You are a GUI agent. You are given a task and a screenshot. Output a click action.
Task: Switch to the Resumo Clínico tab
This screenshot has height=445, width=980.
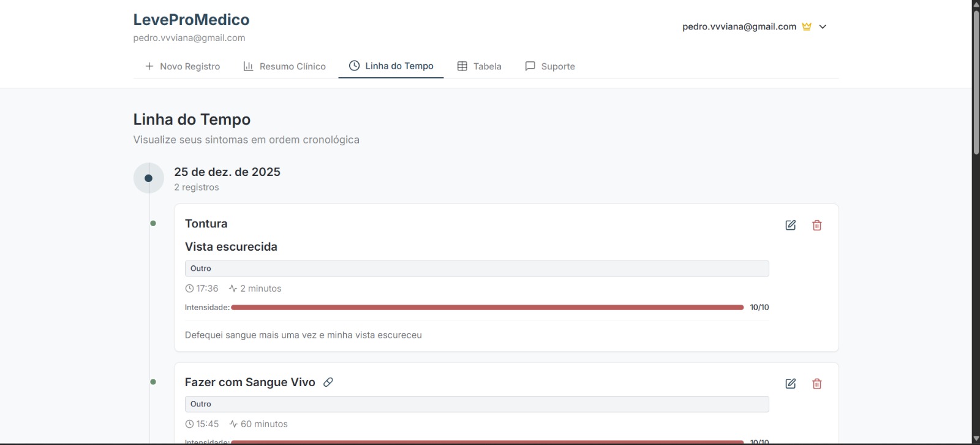point(285,66)
